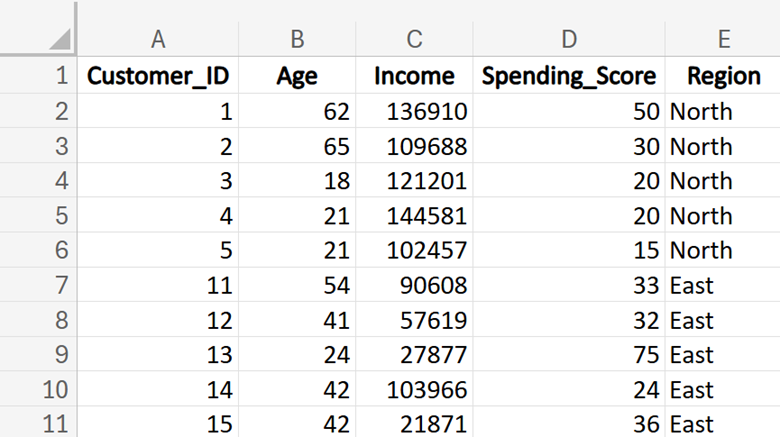Click the cell with age value 65
This screenshot has height=437, width=780.
tap(297, 147)
